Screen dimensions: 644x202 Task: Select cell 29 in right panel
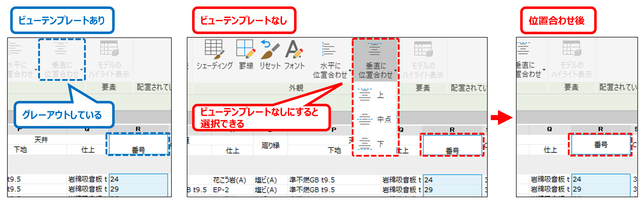click(x=601, y=189)
